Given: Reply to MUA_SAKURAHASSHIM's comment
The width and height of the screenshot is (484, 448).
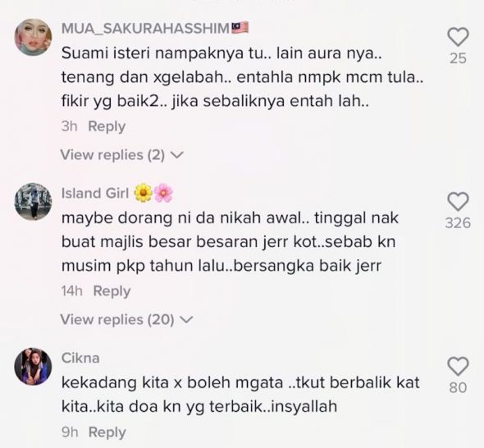Looking at the screenshot, I should coord(107,126).
